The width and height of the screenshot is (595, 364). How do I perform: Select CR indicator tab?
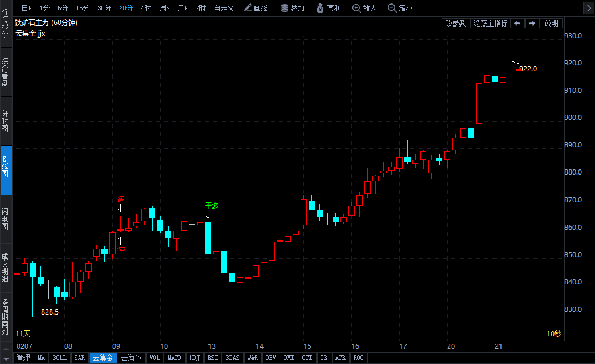323,358
